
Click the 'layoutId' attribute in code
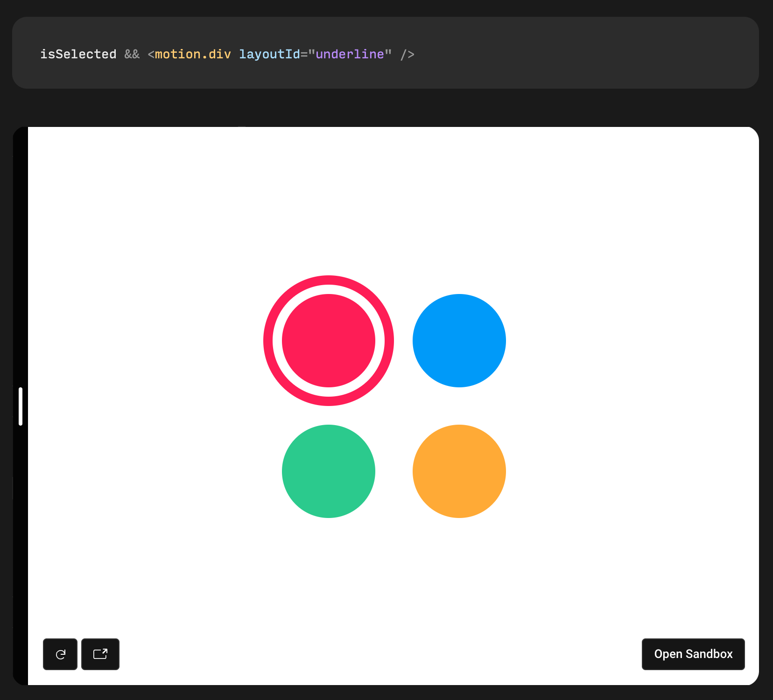tap(269, 54)
